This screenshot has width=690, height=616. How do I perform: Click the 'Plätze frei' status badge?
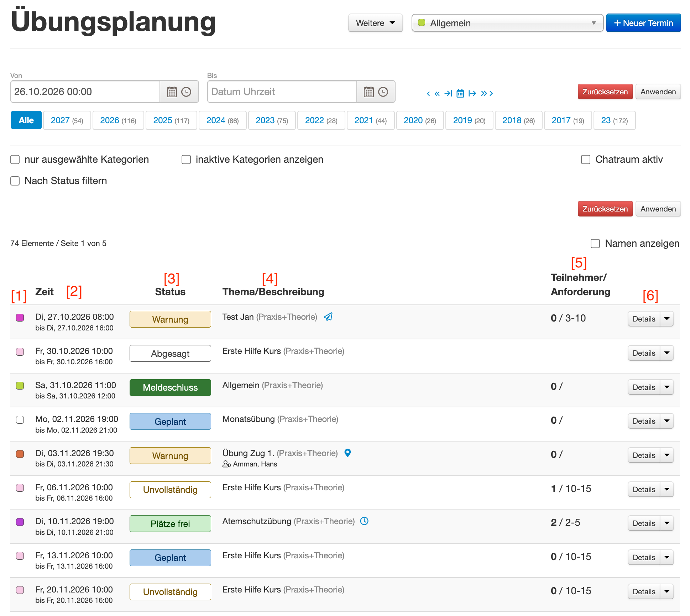(x=170, y=524)
